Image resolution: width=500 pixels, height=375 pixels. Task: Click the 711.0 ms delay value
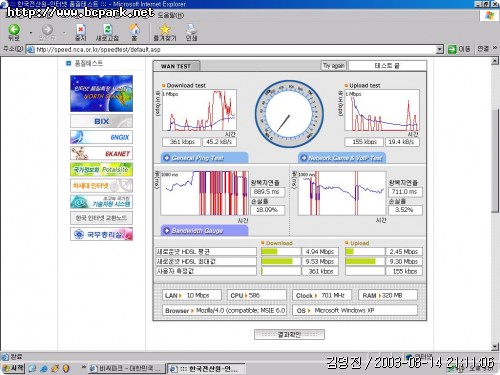pos(405,192)
